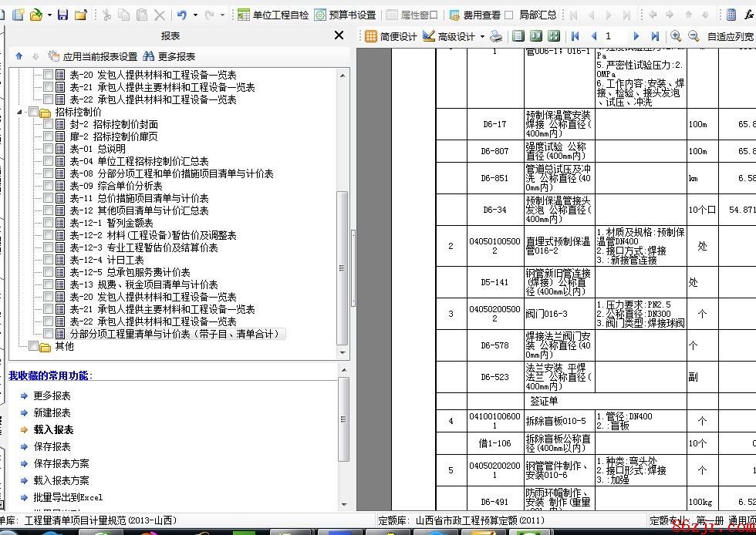The height and width of the screenshot is (535, 756).
Task: Click the save icon in top toolbar
Action: pyautogui.click(x=62, y=15)
